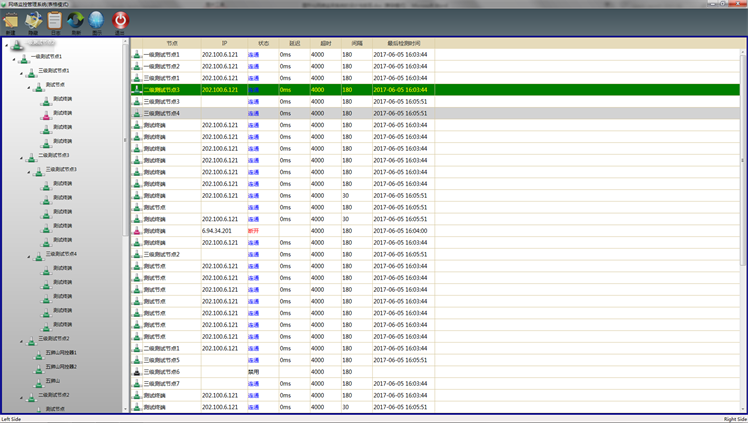748x423 pixels.
Task: Collapse the 二级测试节点3 branch in the tree
Action: click(22, 156)
